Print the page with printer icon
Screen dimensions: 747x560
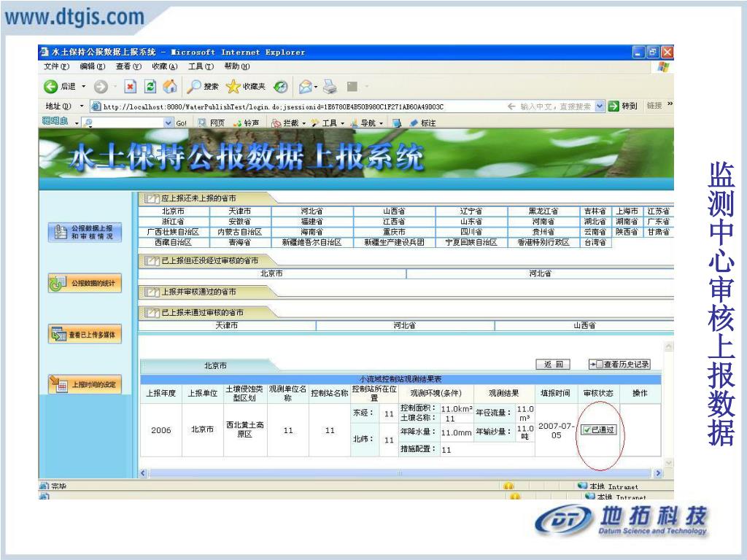(x=330, y=87)
